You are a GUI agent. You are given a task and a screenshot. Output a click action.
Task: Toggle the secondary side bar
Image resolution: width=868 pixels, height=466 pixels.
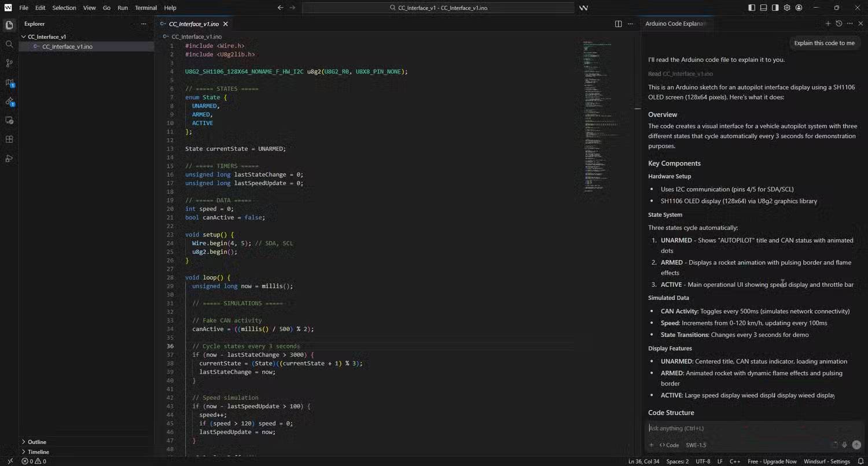[775, 8]
